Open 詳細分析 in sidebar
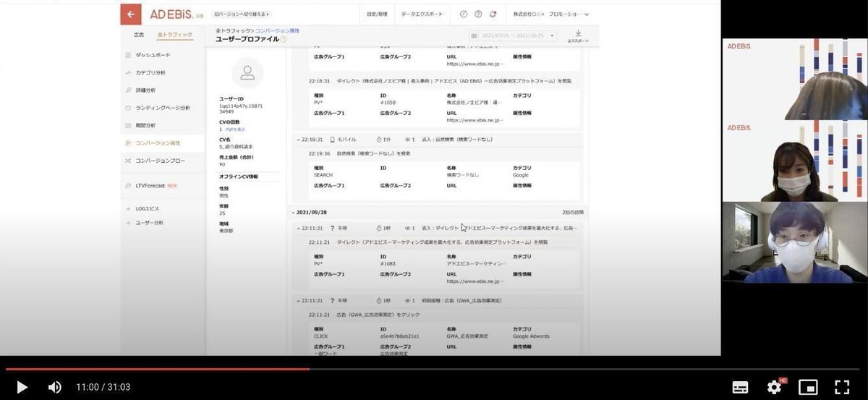 point(145,90)
